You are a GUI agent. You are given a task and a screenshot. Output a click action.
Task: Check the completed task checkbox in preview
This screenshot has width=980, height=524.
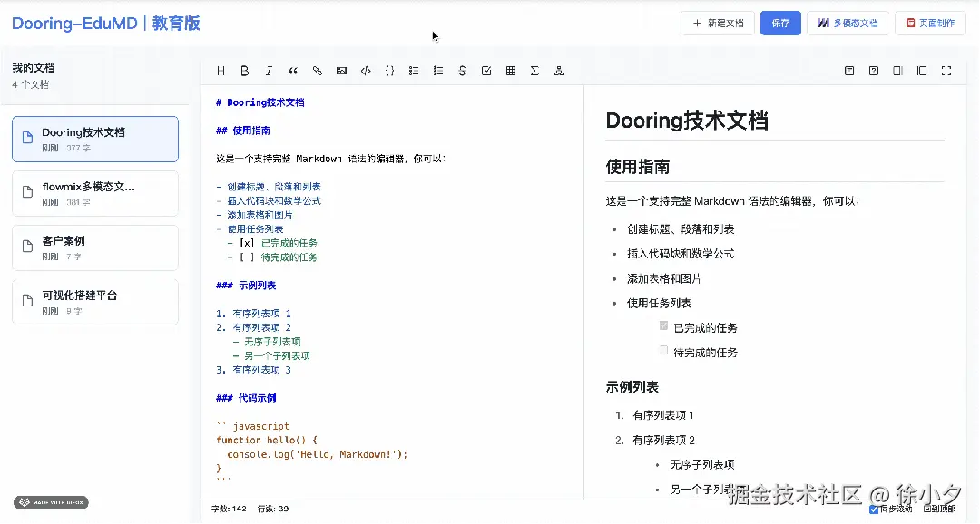point(663,325)
